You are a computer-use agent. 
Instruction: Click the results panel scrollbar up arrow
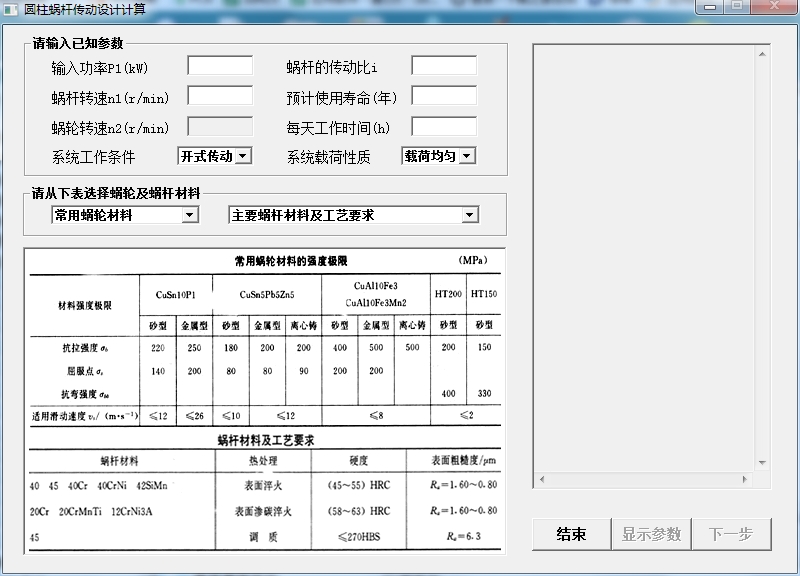click(x=762, y=53)
